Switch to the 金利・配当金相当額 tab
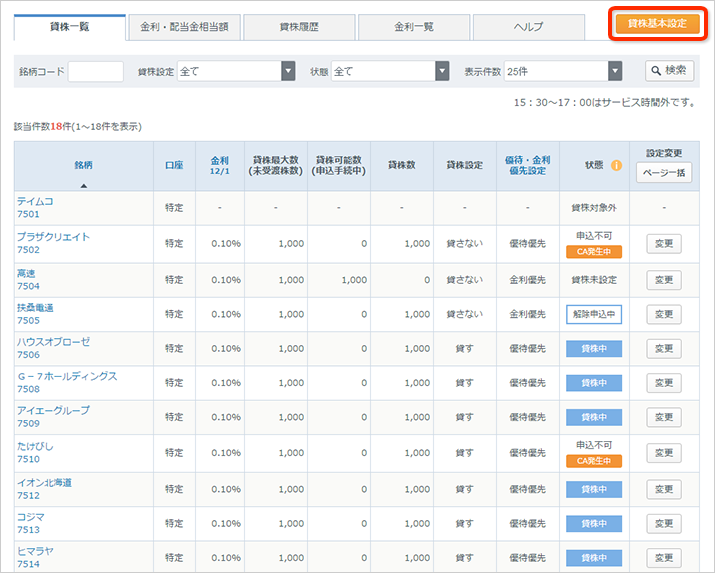The image size is (715, 573). tap(184, 27)
